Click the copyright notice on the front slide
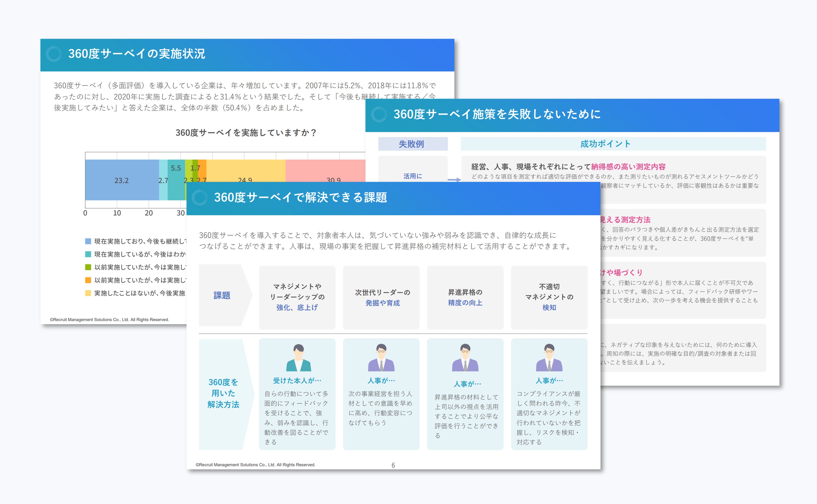Screen dimensions: 817x504 tap(255, 465)
